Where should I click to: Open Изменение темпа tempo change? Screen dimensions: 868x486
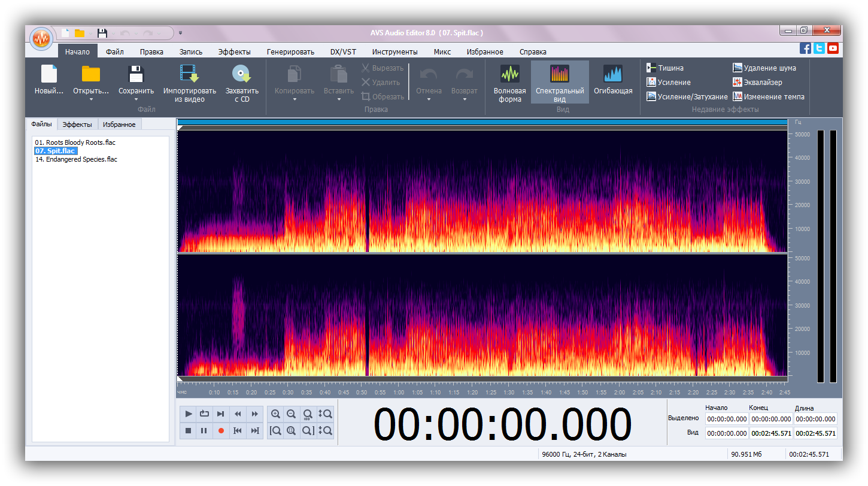tap(769, 97)
